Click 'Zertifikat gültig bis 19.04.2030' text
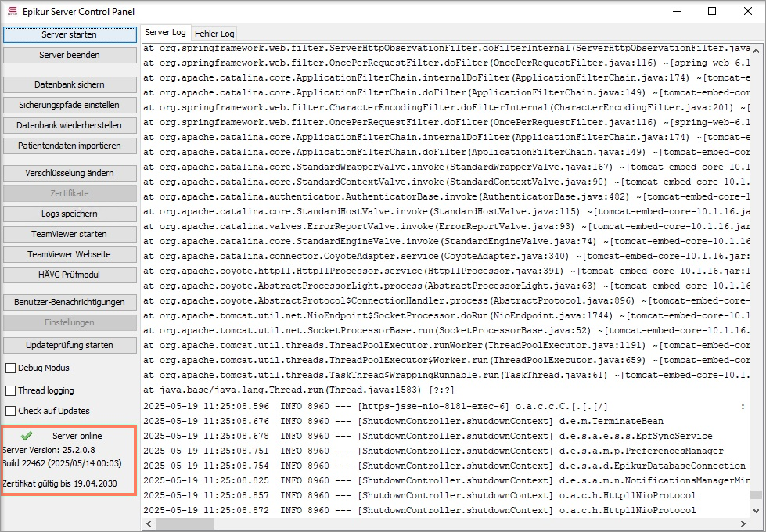 59,483
